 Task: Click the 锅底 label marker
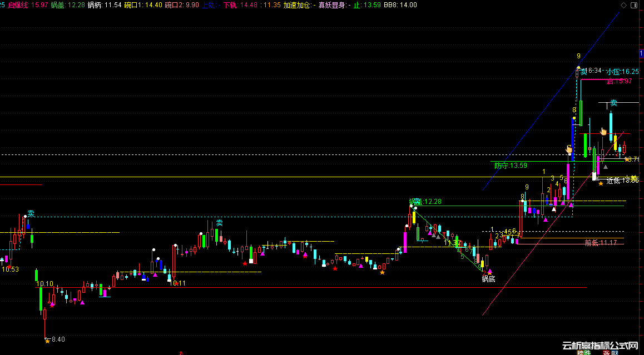click(488, 279)
